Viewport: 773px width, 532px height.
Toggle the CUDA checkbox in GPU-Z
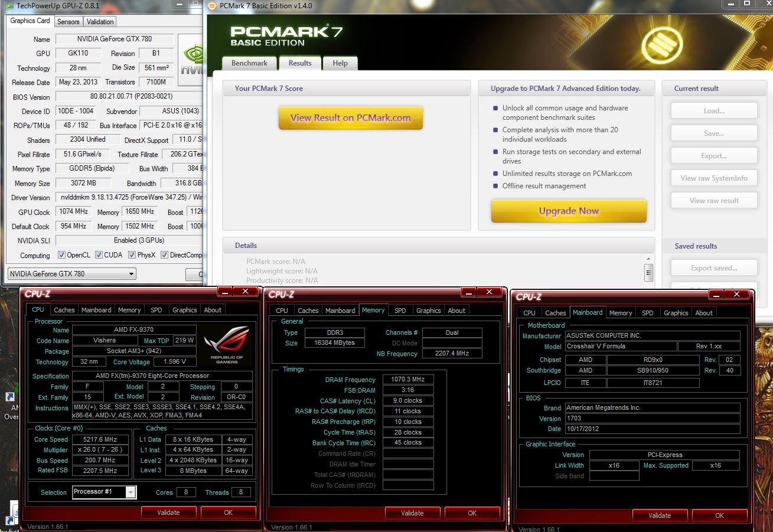pos(99,255)
